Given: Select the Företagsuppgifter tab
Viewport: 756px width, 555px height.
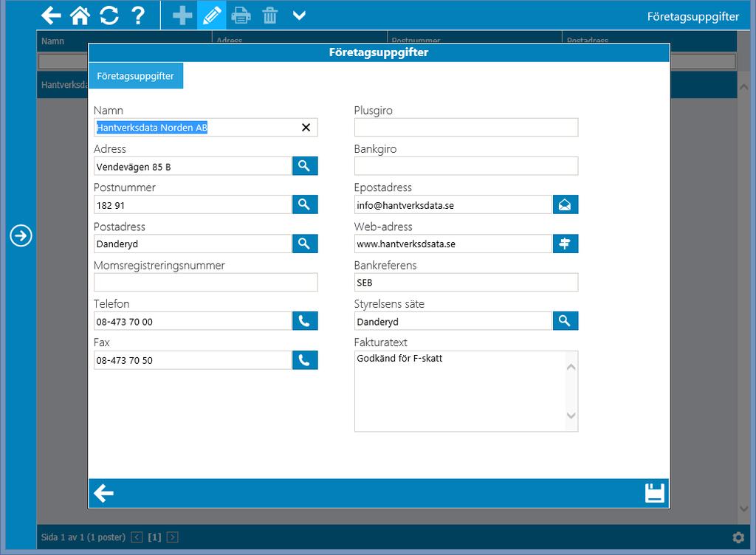Looking at the screenshot, I should 136,75.
